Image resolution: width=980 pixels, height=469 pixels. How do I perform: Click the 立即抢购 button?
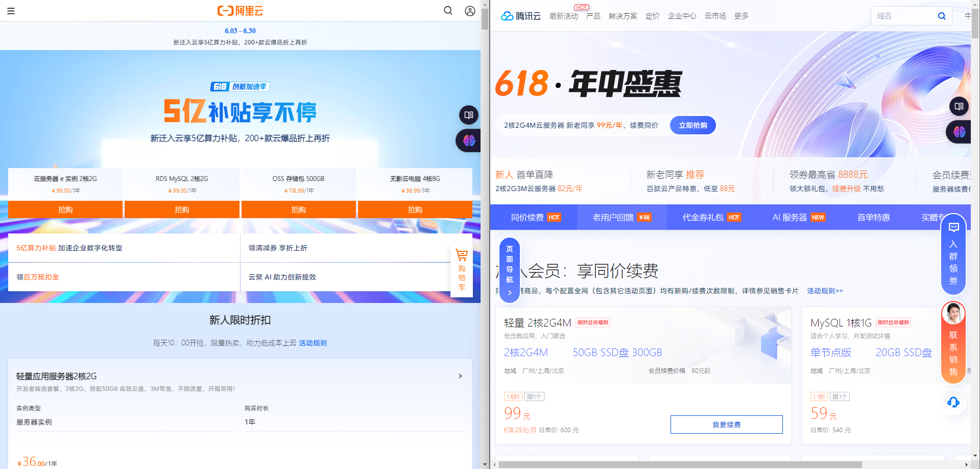pos(692,125)
